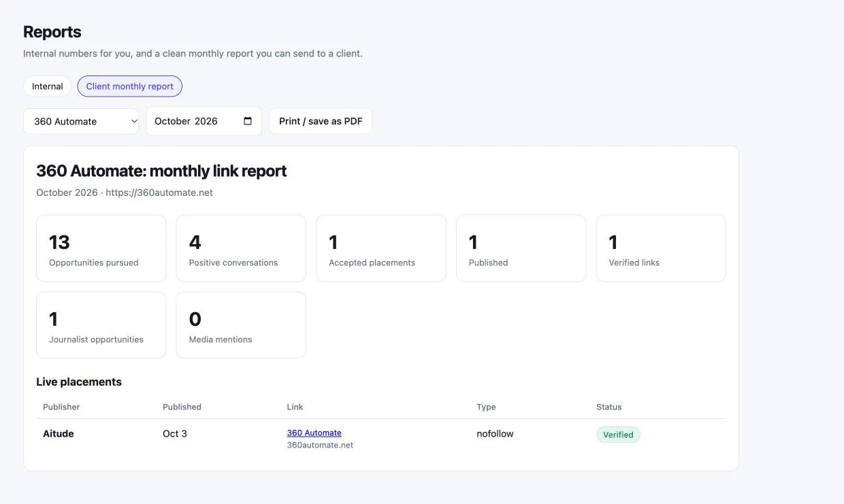
Task: Click the Positive conversations card
Action: coord(241,248)
